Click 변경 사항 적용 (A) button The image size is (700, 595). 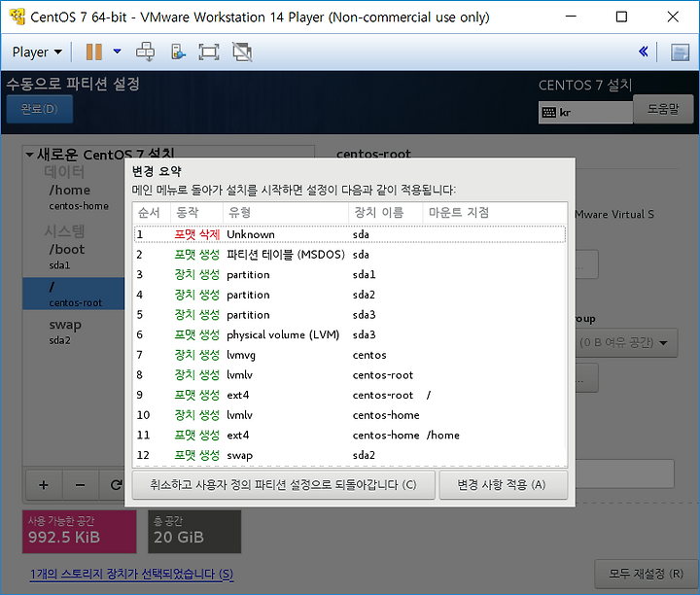(504, 485)
